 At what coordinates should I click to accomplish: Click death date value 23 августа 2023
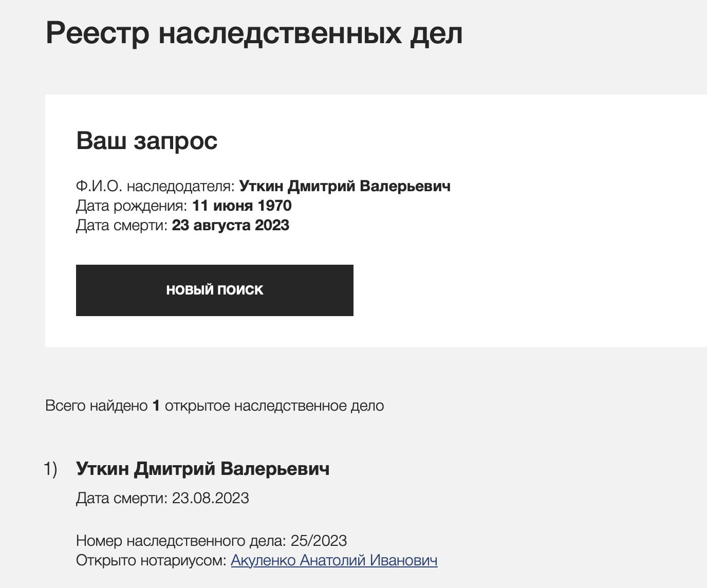click(230, 225)
